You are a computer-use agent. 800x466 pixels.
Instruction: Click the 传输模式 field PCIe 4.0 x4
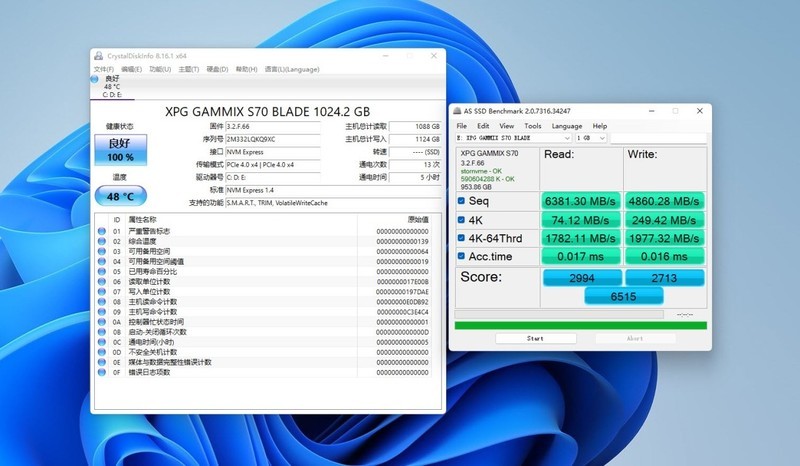272,165
